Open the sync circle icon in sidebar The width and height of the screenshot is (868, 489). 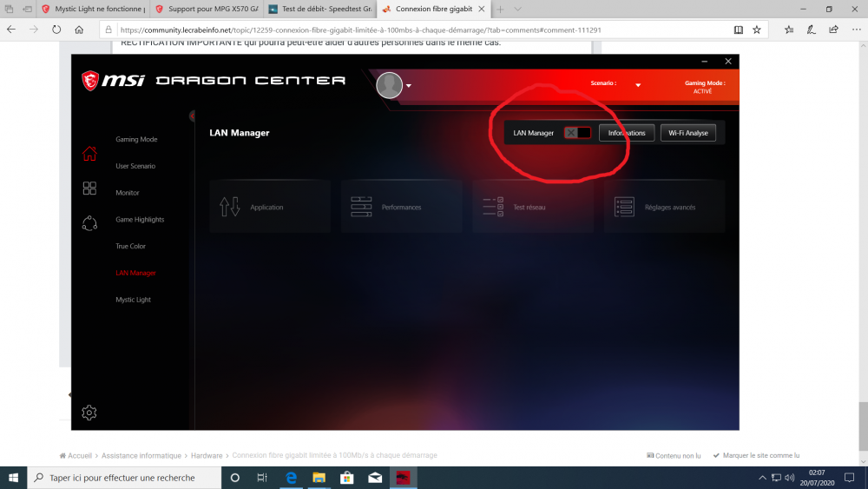tap(89, 222)
